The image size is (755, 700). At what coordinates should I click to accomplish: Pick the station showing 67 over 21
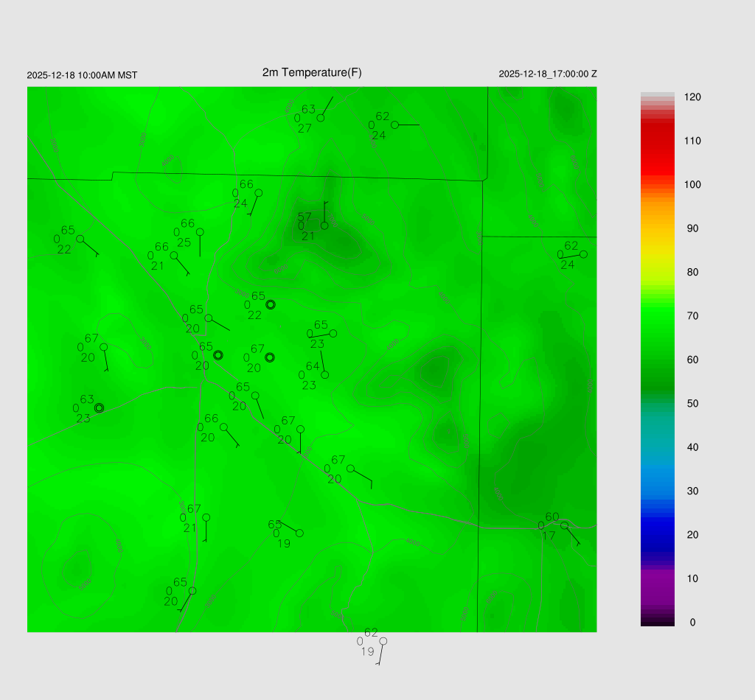(x=206, y=517)
